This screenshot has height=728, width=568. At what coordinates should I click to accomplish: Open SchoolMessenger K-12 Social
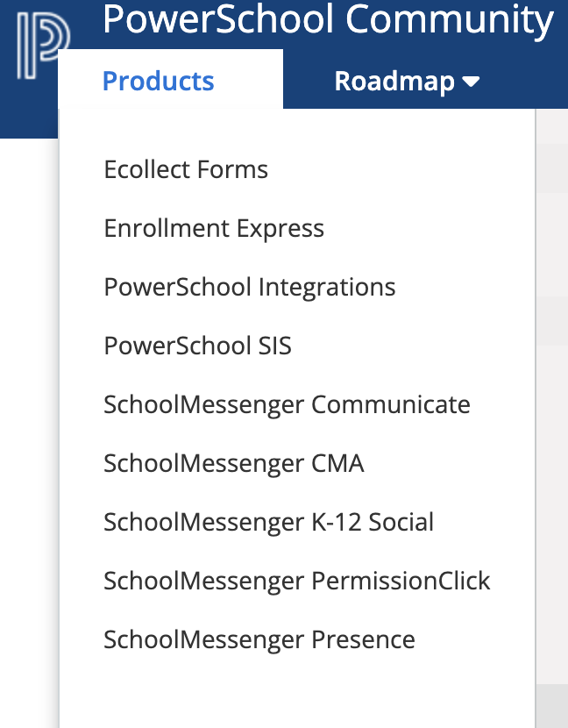tap(269, 522)
